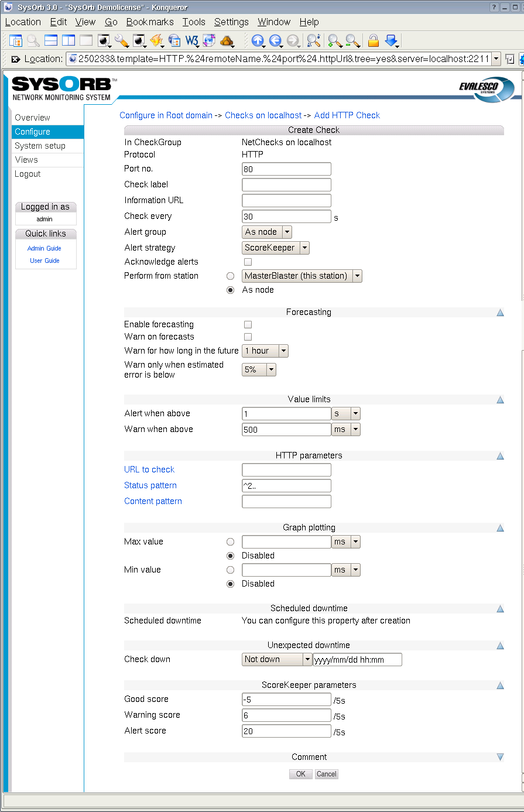The width and height of the screenshot is (524, 812).
Task: Click the brown hat-shaped toolbar icon
Action: tap(227, 40)
